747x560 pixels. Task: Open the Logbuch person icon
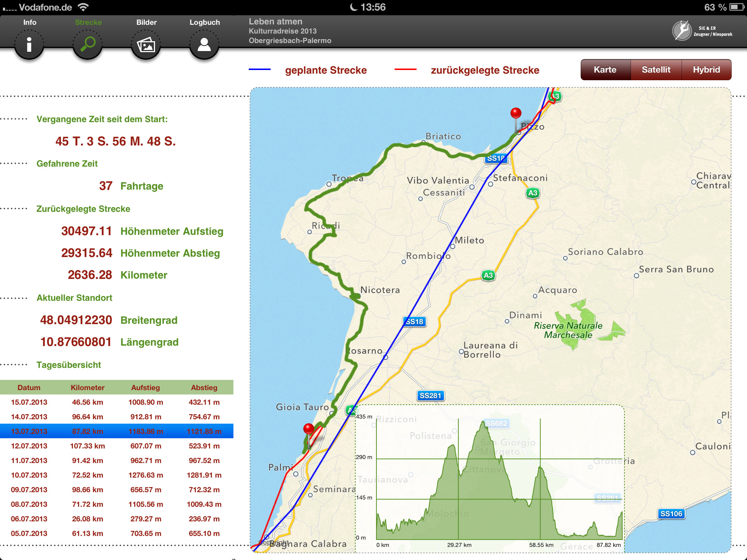click(204, 45)
